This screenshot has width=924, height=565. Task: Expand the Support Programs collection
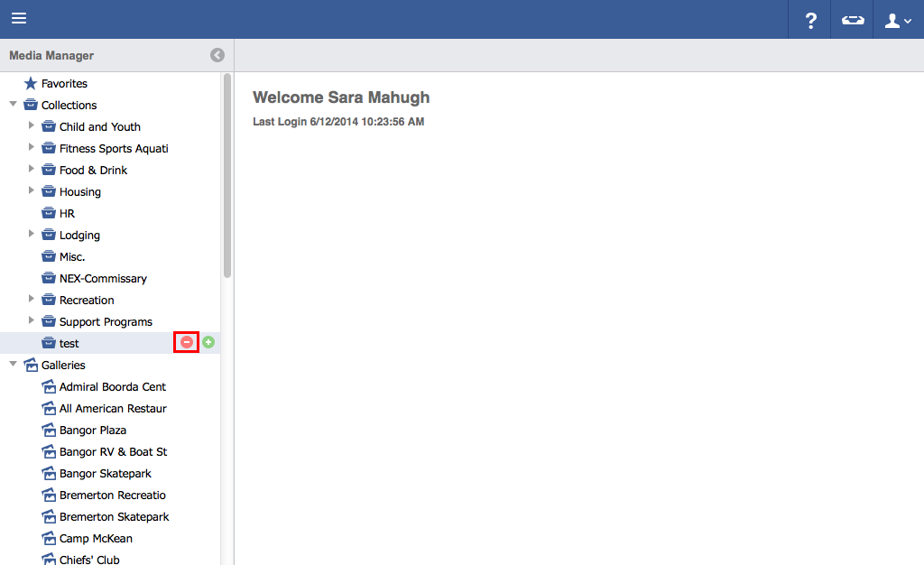coord(32,321)
